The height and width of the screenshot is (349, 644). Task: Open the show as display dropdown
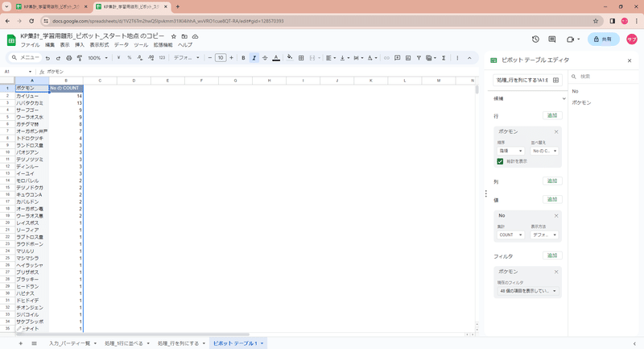(x=544, y=235)
